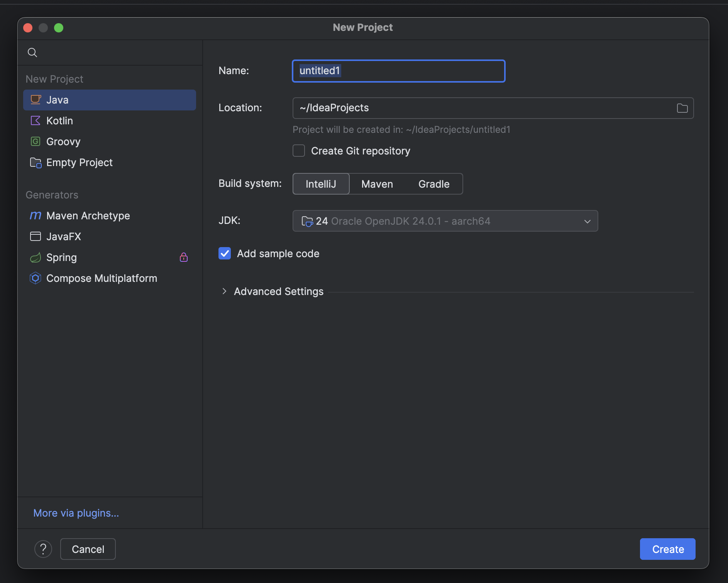Click the Kotlin logo icon
The height and width of the screenshot is (583, 728).
(x=36, y=120)
